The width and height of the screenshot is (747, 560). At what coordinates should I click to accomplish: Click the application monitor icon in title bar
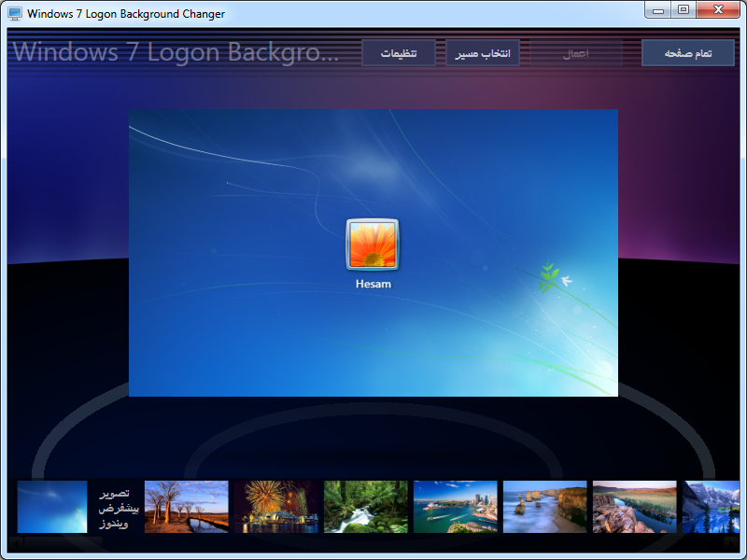pyautogui.click(x=15, y=13)
